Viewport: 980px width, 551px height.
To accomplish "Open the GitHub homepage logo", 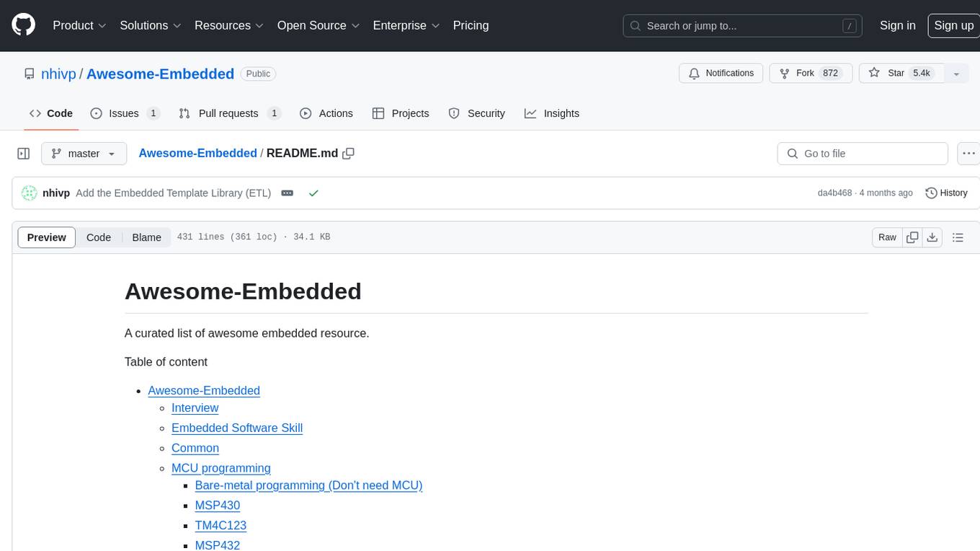I will coord(23,25).
